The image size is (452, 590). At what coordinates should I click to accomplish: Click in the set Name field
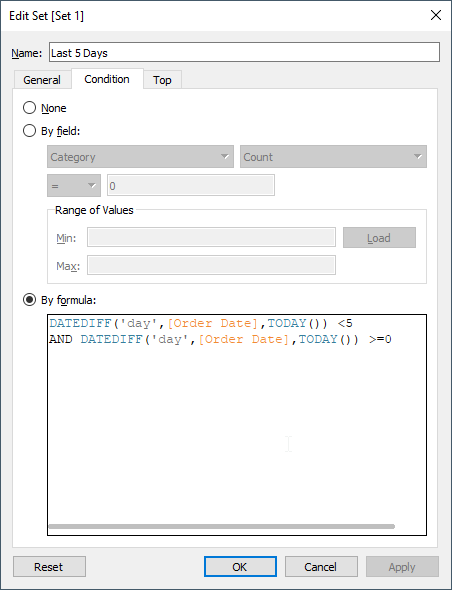tap(244, 52)
